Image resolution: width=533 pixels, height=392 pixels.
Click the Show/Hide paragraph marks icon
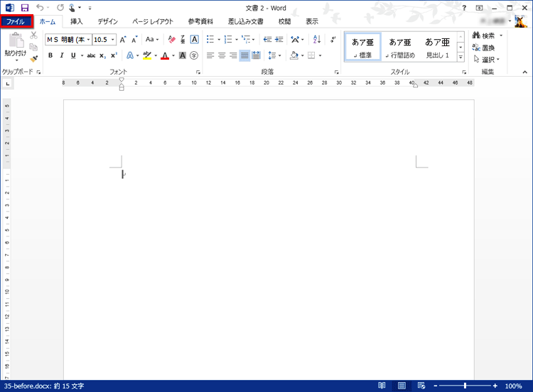tap(333, 39)
